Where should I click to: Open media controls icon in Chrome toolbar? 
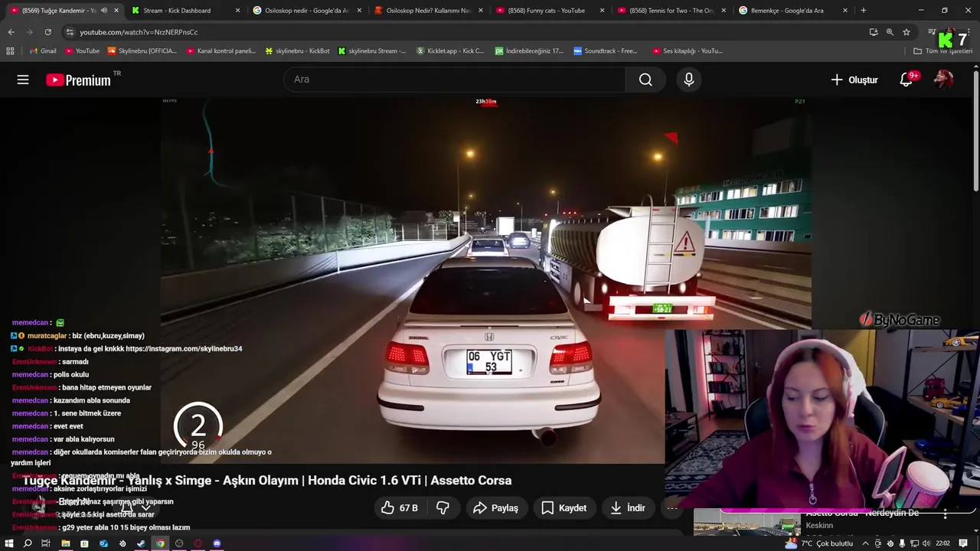click(x=932, y=32)
